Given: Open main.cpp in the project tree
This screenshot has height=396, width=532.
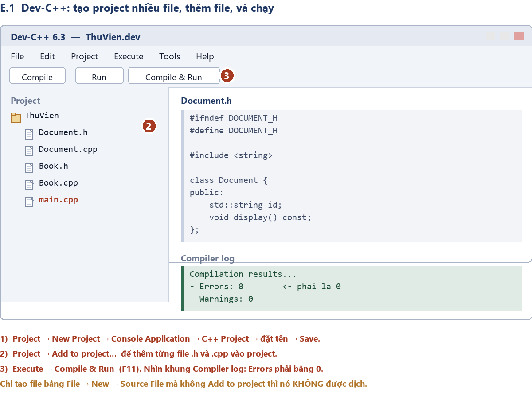Looking at the screenshot, I should (x=59, y=200).
